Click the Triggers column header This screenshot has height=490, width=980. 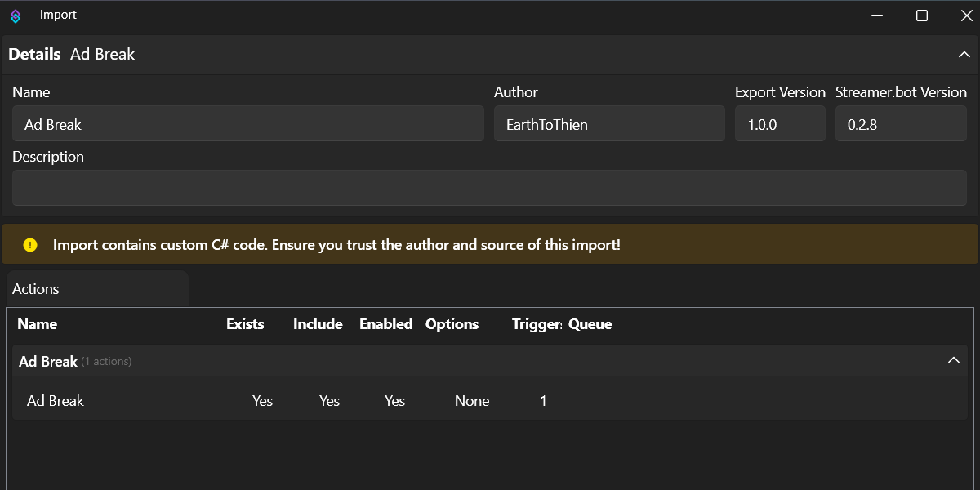coord(537,324)
